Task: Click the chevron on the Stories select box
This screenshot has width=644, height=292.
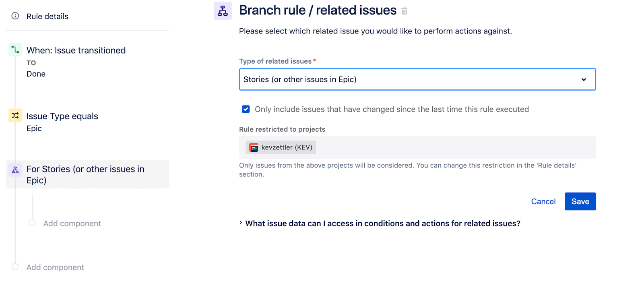Action: pos(584,79)
